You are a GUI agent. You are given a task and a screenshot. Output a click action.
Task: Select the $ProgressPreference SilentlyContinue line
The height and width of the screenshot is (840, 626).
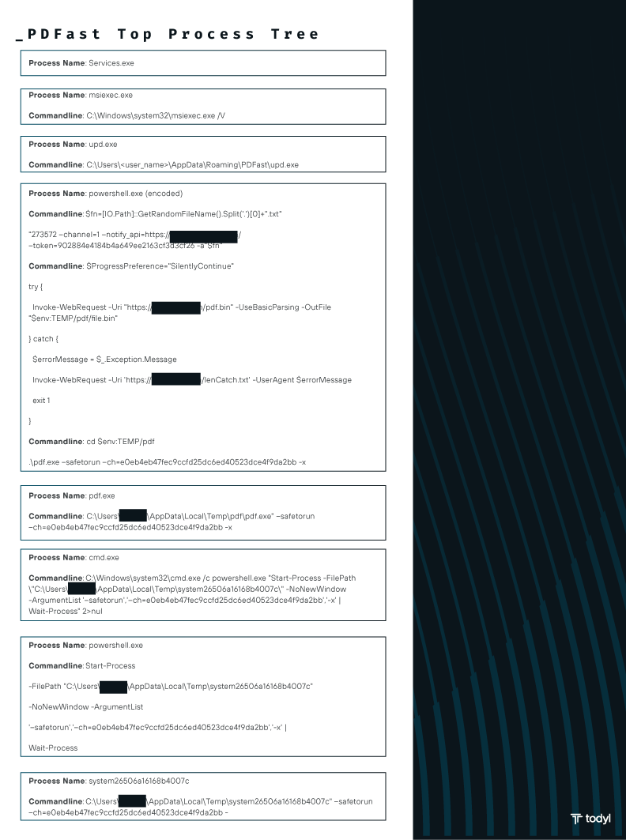coord(131,266)
